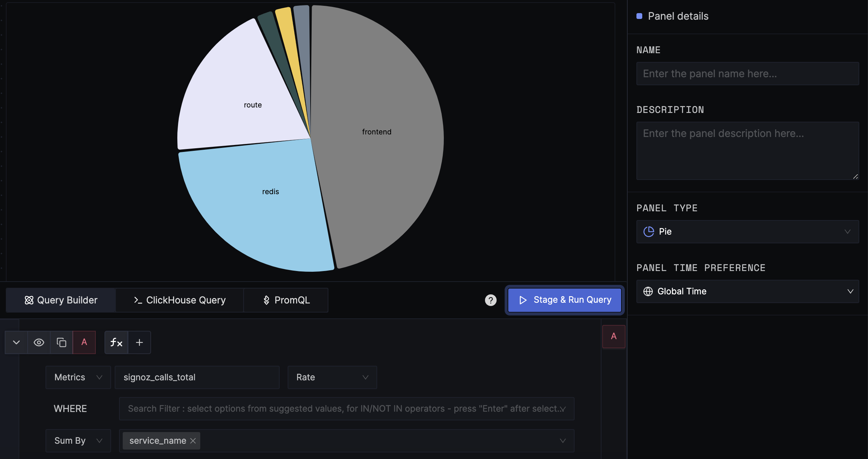Click the duplicate query copy icon
Viewport: 868px width, 459px height.
[62, 342]
